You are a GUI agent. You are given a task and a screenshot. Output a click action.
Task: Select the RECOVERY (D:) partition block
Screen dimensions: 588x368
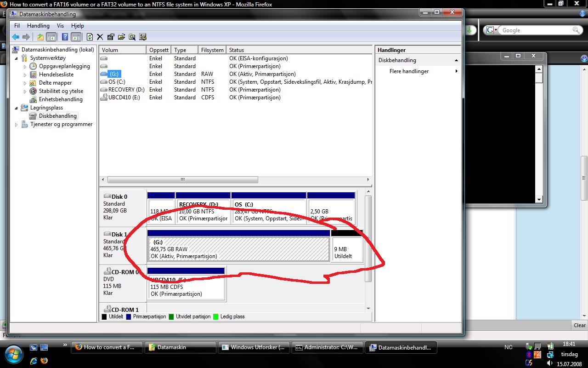[x=203, y=208]
